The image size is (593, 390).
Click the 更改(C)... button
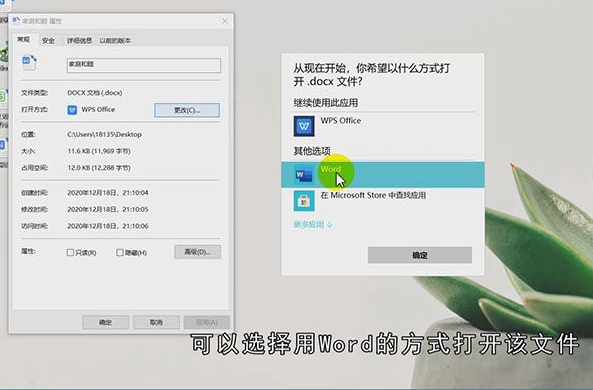pyautogui.click(x=187, y=110)
